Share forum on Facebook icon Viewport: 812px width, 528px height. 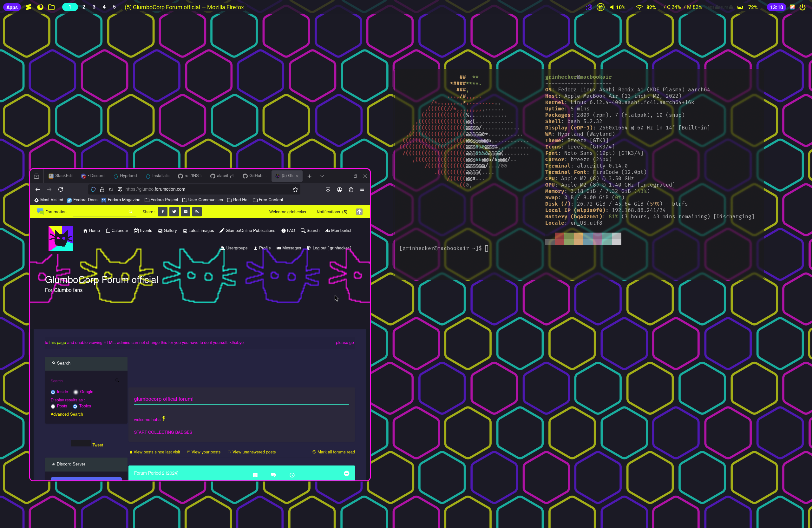163,212
